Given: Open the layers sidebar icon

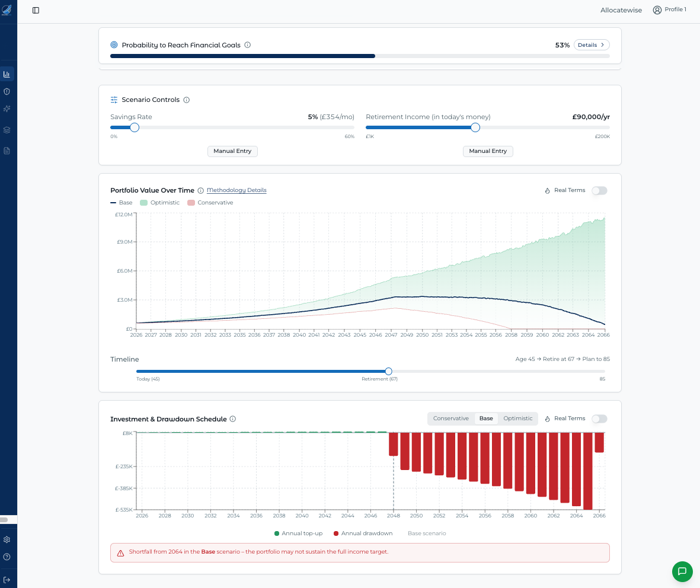Looking at the screenshot, I should tap(7, 130).
